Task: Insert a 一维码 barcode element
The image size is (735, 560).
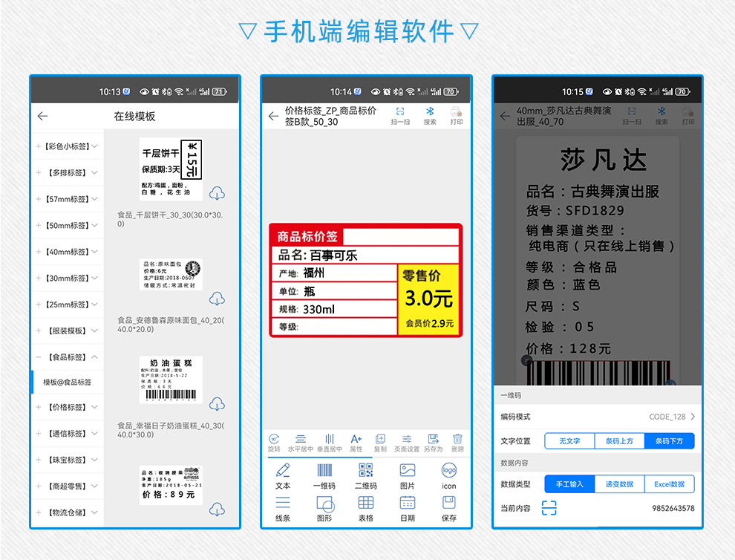Action: (324, 476)
